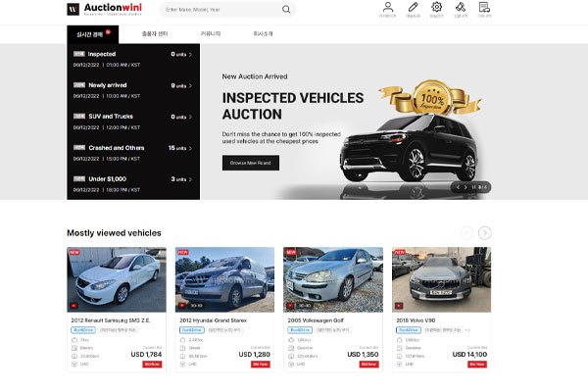Click the NEW badge on Volvo V90 photo
Viewport: 588px width, 392px height.
(x=400, y=252)
